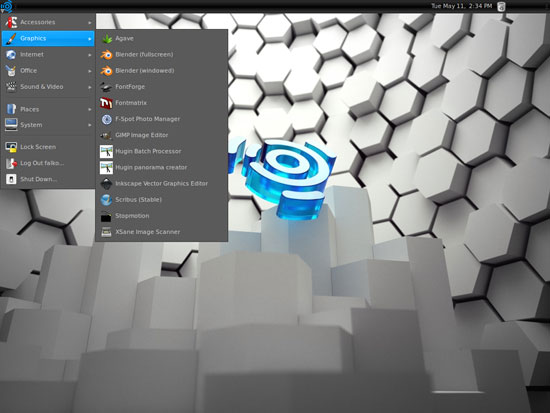Click the Hugin panorama creator icon
550x413 pixels.
pyautogui.click(x=106, y=167)
